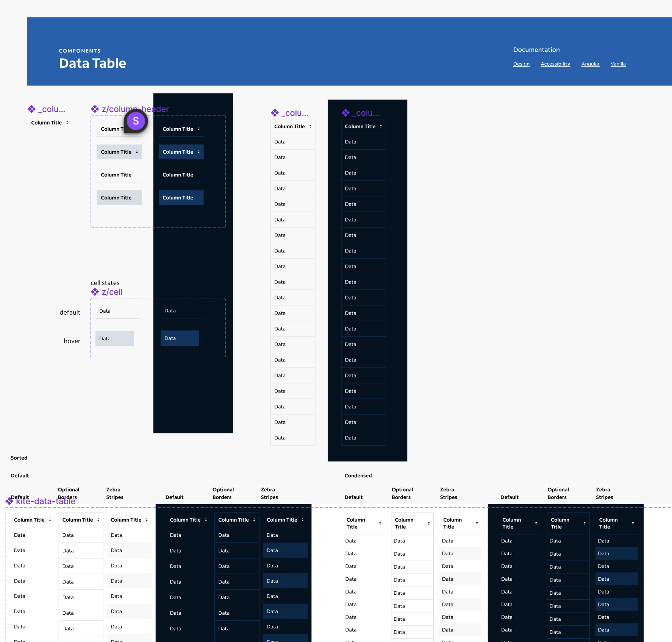Select light highlighted Column Title header without sort
This screenshot has width=672, height=642.
(x=119, y=198)
